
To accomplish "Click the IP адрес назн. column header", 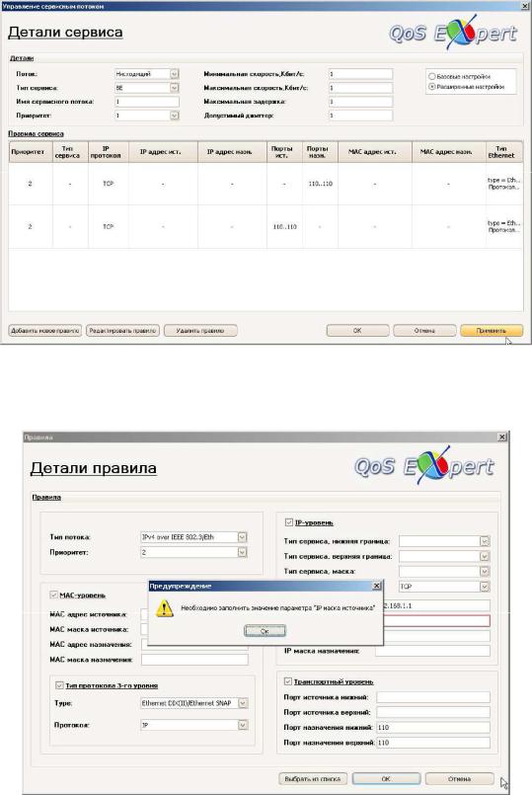I will [x=232, y=152].
